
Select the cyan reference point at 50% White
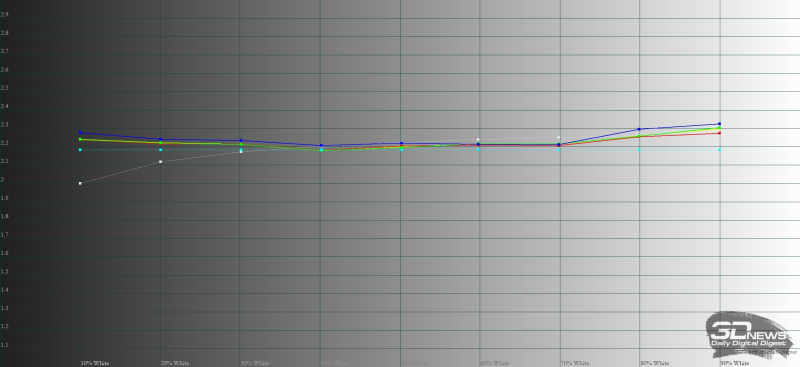pyautogui.click(x=402, y=150)
